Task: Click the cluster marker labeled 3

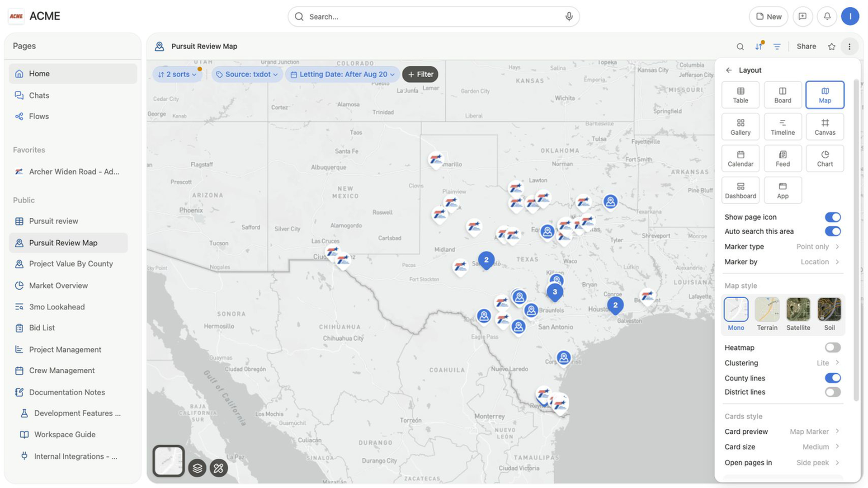Action: click(555, 292)
